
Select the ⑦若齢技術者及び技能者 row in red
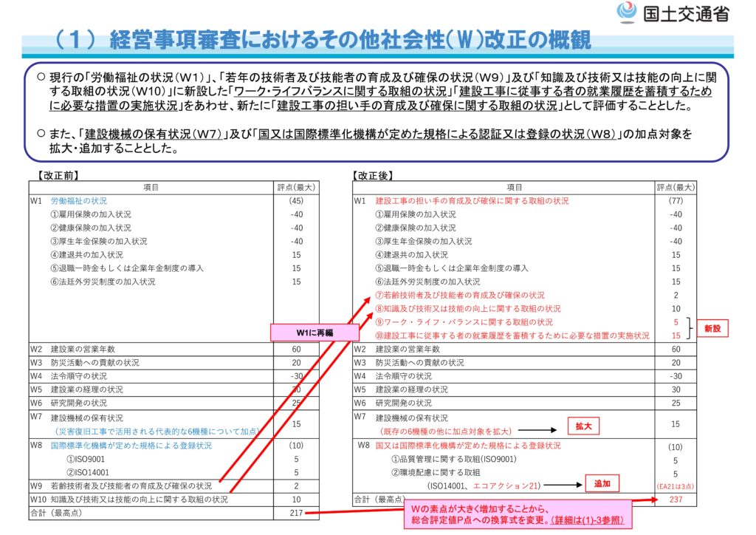pos(460,295)
